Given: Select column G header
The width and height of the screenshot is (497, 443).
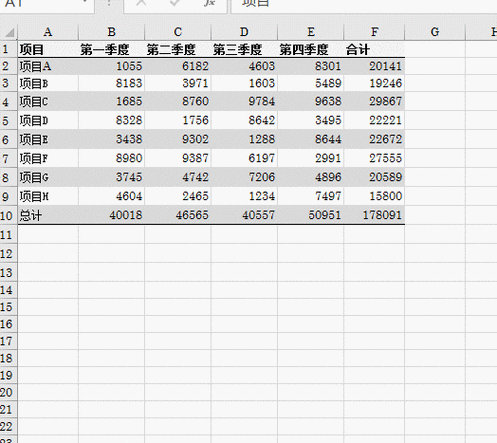Looking at the screenshot, I should click(435, 32).
